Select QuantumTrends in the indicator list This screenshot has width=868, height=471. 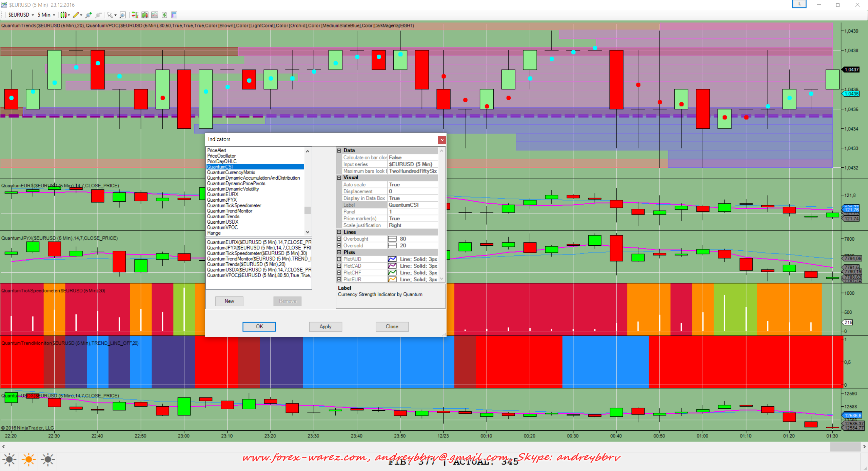[223, 217]
